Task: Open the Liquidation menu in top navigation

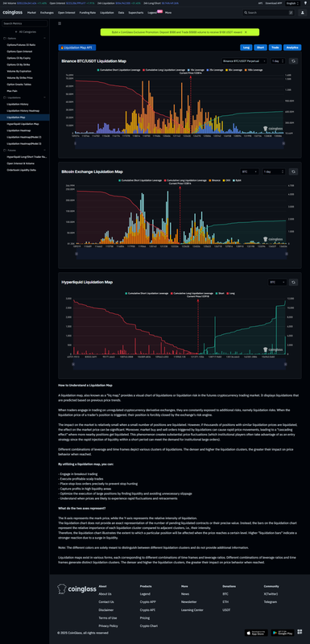Action: (107, 13)
